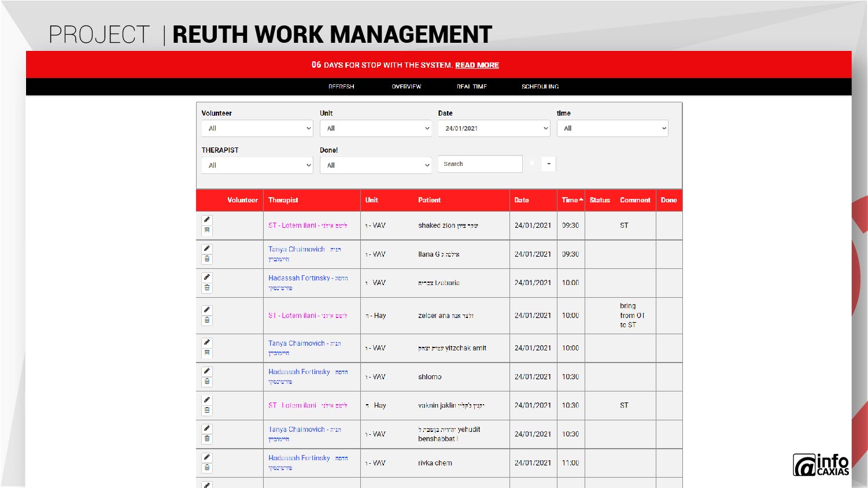Click into the Search input field
The image size is (868, 488).
[x=480, y=164]
